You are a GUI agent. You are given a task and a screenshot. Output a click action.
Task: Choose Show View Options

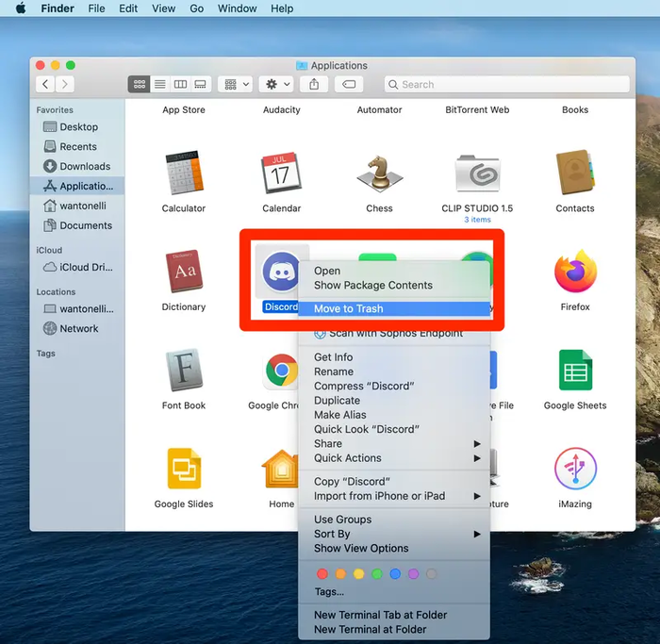(x=394, y=548)
